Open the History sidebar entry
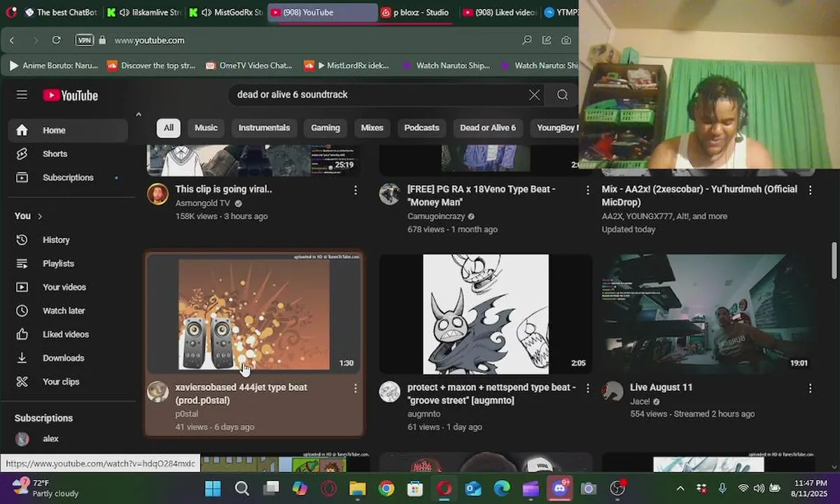 pyautogui.click(x=68, y=240)
